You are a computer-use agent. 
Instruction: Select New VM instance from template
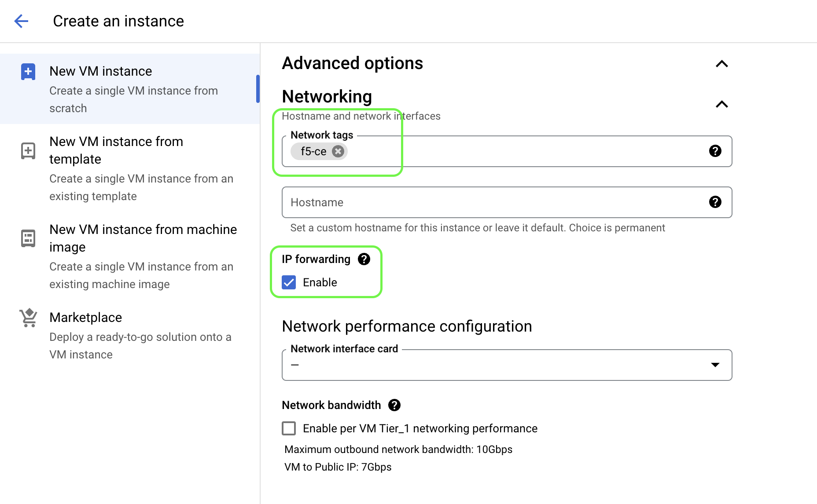(x=116, y=150)
